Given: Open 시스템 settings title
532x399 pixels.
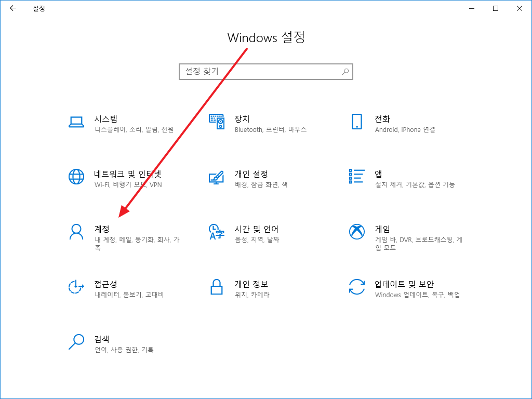Looking at the screenshot, I should point(106,119).
